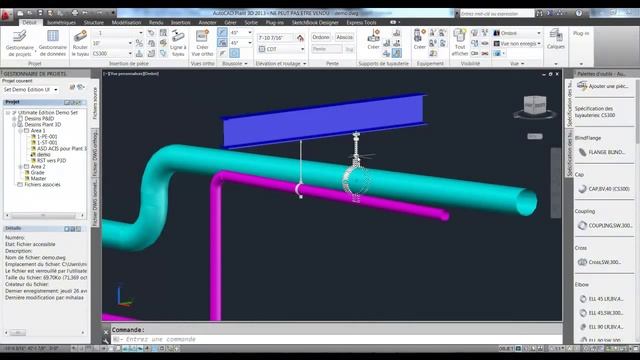Image resolution: width=640 pixels, height=360 pixels.
Task: Switch to the Modélisation ribbon tab
Action: [x=127, y=22]
